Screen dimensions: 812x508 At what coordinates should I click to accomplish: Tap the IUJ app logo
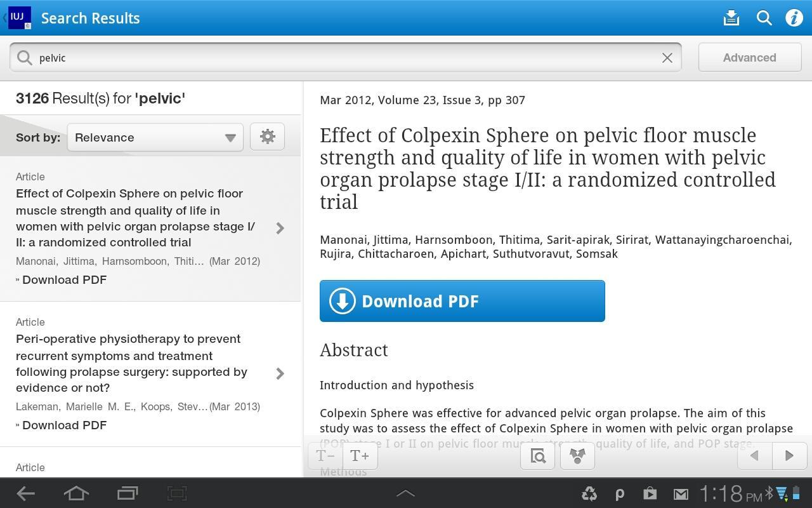click(19, 18)
